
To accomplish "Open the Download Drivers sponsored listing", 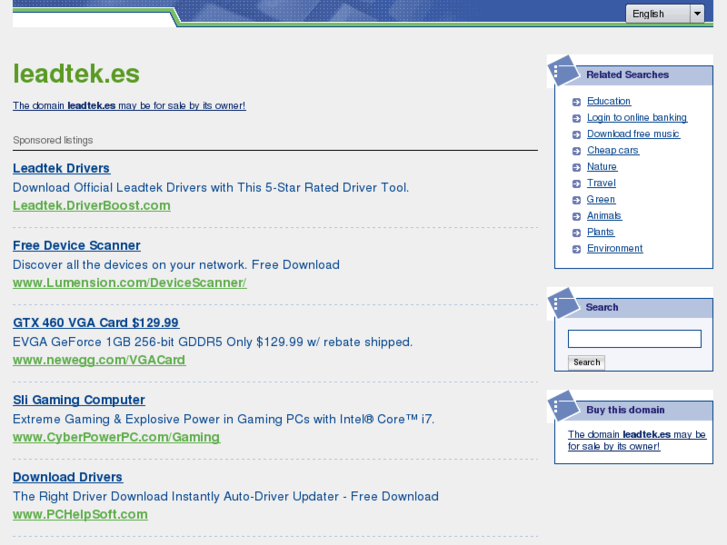I will point(68,477).
